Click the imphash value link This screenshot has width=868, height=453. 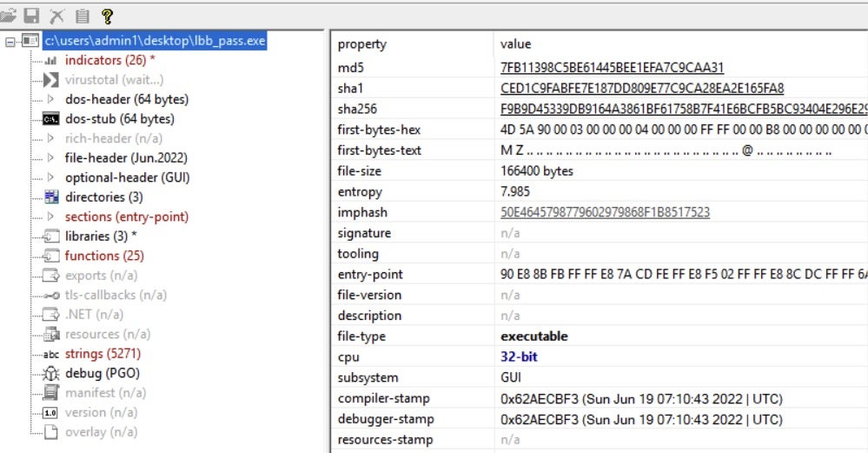(605, 212)
